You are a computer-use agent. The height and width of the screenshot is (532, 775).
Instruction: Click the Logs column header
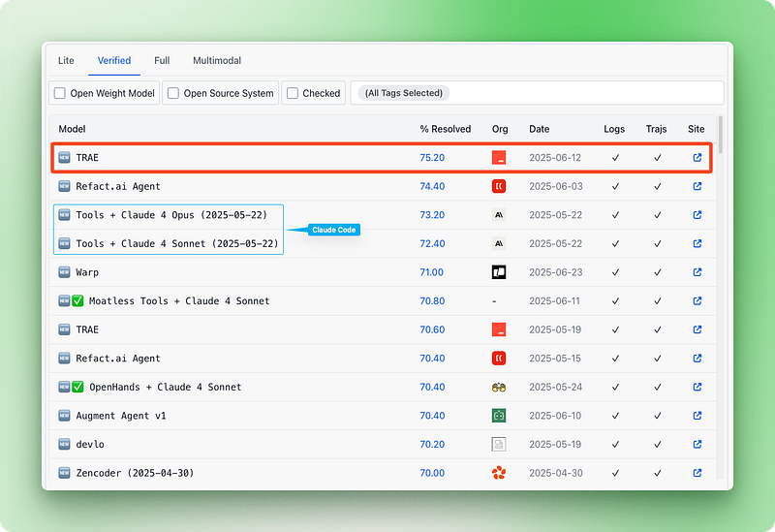[614, 129]
